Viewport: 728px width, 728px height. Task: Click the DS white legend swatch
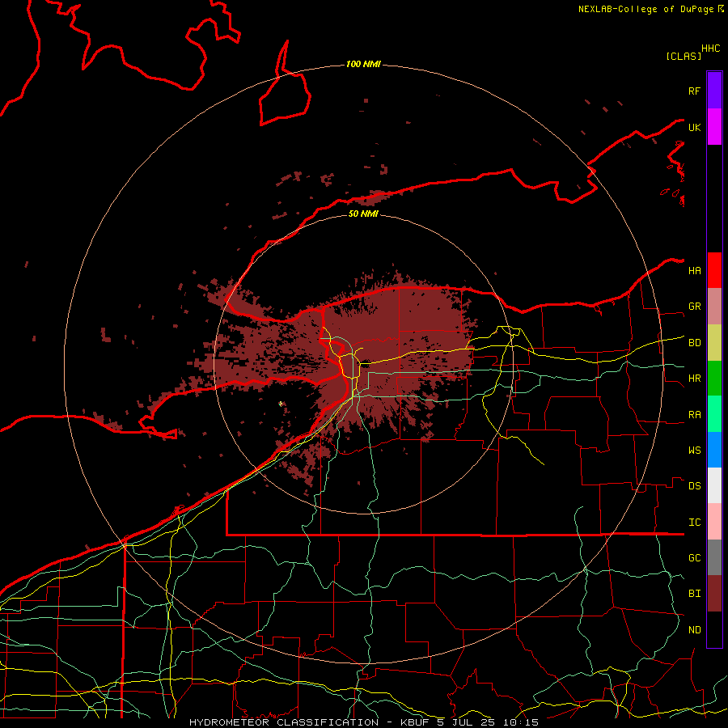pos(714,485)
